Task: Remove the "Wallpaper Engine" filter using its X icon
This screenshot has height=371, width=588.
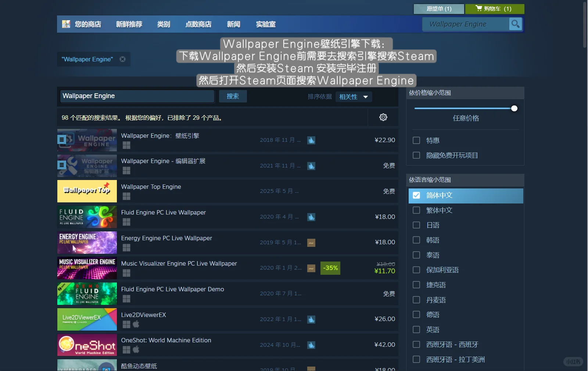Action: pyautogui.click(x=123, y=59)
